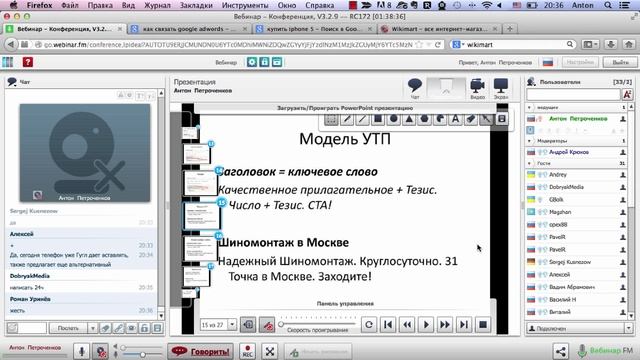The image size is (640, 360).
Task: Click the wikimart browser search field
Action: [515, 44]
